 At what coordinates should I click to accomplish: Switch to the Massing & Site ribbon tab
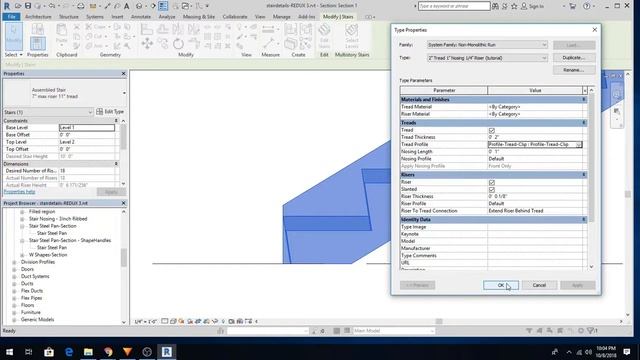coord(199,17)
